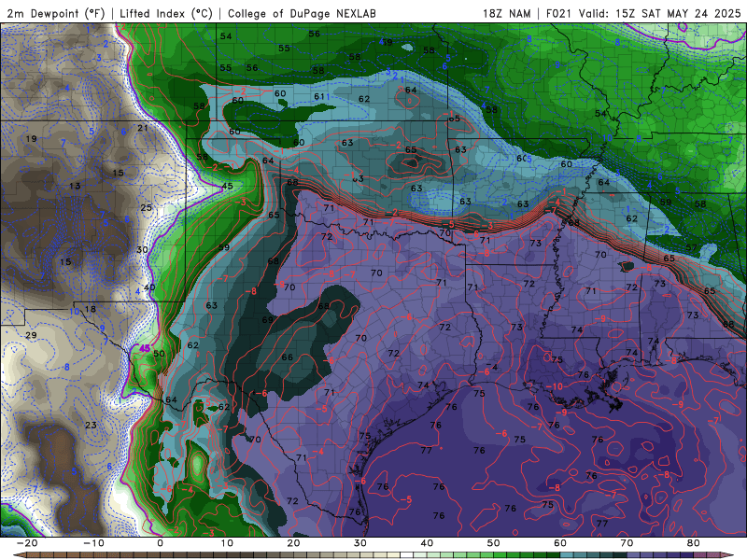Screen dimensions: 747x560
Task: Click the '80' label on the color scale
Action: pos(694,543)
